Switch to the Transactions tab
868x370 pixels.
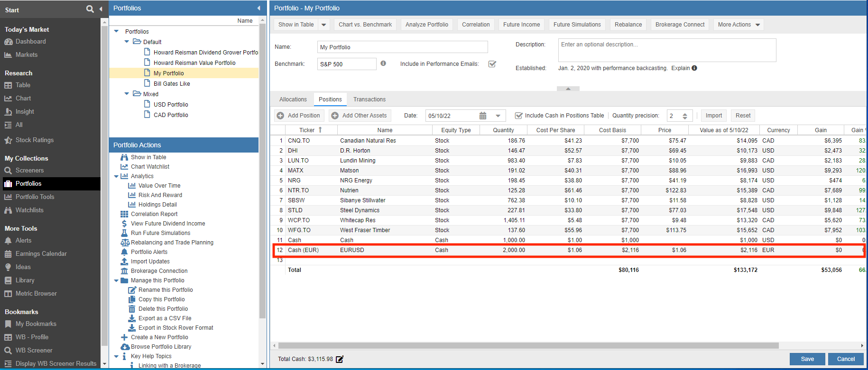(369, 99)
